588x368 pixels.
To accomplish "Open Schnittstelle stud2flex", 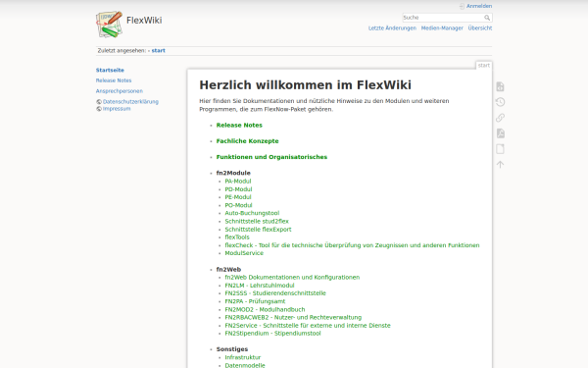I will 257,222.
